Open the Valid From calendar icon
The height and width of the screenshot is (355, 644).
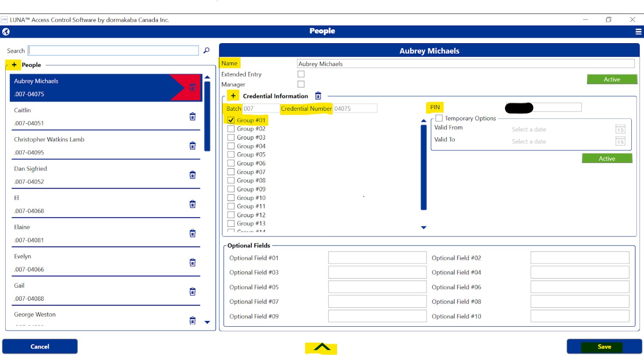620,130
